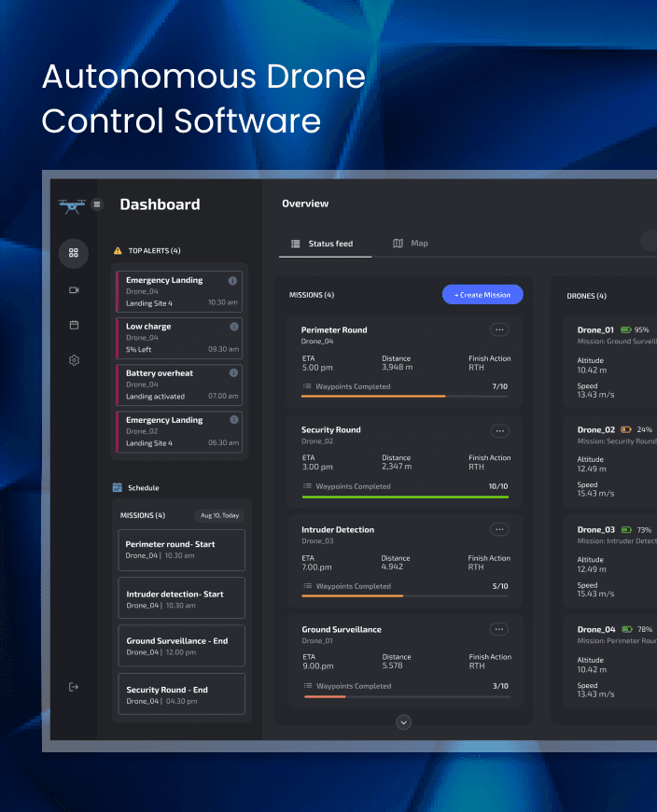Click the Drone_04 name in drones list
Screen dimensions: 657x812
(x=596, y=630)
